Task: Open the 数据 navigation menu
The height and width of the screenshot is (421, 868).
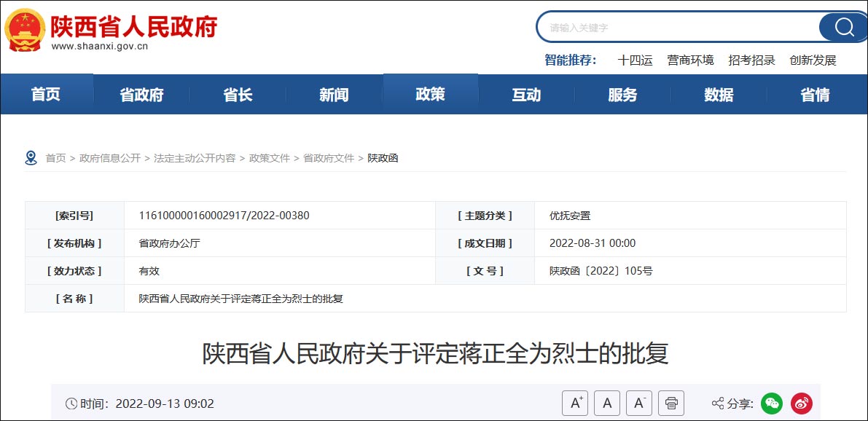Action: 718,94
